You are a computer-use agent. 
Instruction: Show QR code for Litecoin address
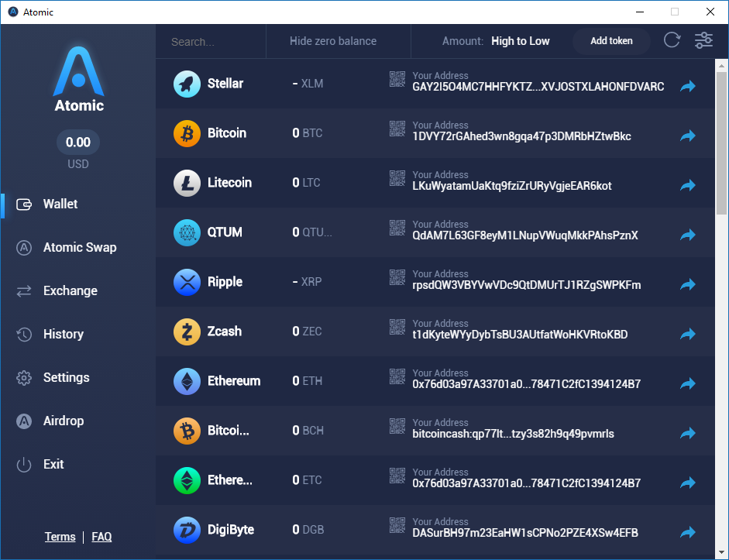pyautogui.click(x=397, y=178)
